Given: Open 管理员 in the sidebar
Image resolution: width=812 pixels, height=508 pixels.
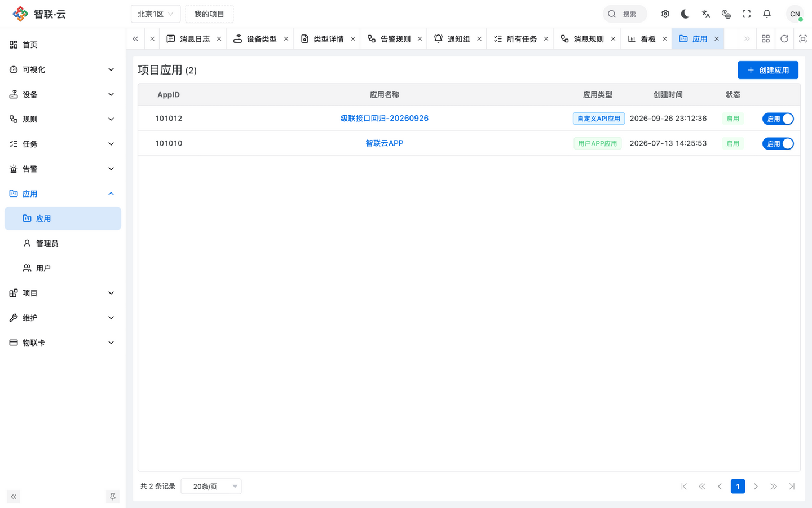Looking at the screenshot, I should click(x=63, y=243).
